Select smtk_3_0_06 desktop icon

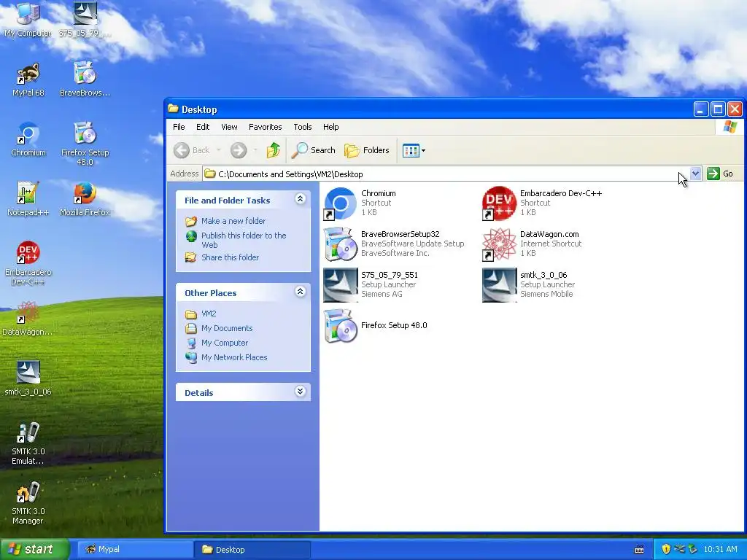(28, 378)
